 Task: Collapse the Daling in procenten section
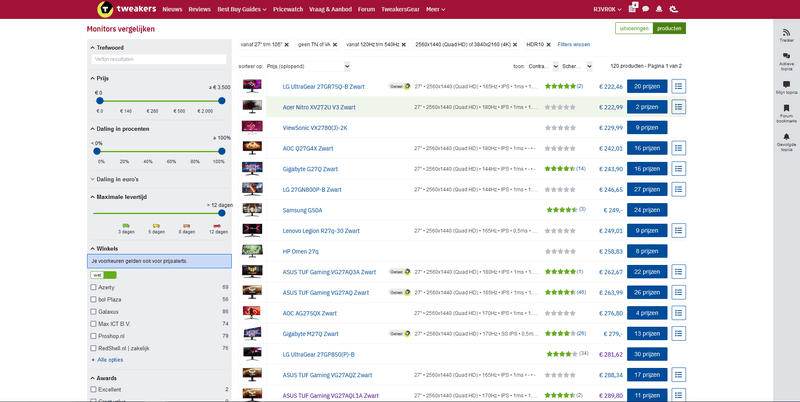point(120,129)
